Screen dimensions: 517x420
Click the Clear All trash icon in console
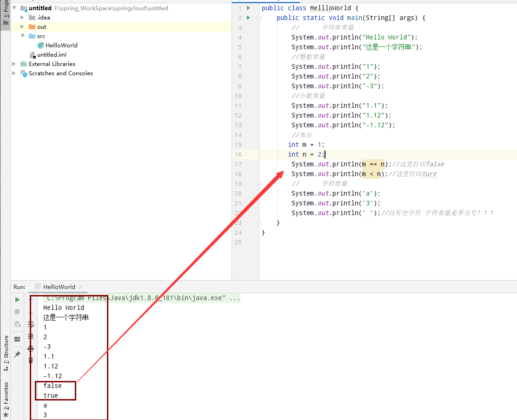(x=31, y=360)
